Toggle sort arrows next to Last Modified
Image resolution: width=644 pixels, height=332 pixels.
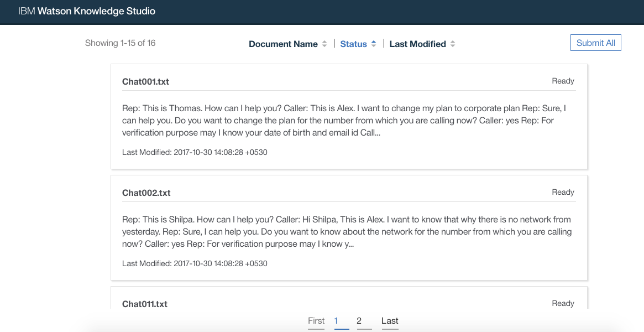[x=453, y=44]
